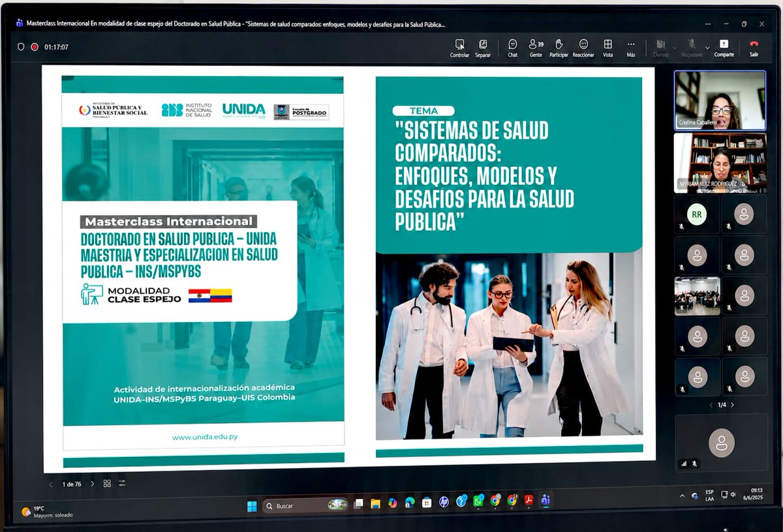Open File Explorer from the taskbar
This screenshot has width=783, height=532.
coord(375,504)
